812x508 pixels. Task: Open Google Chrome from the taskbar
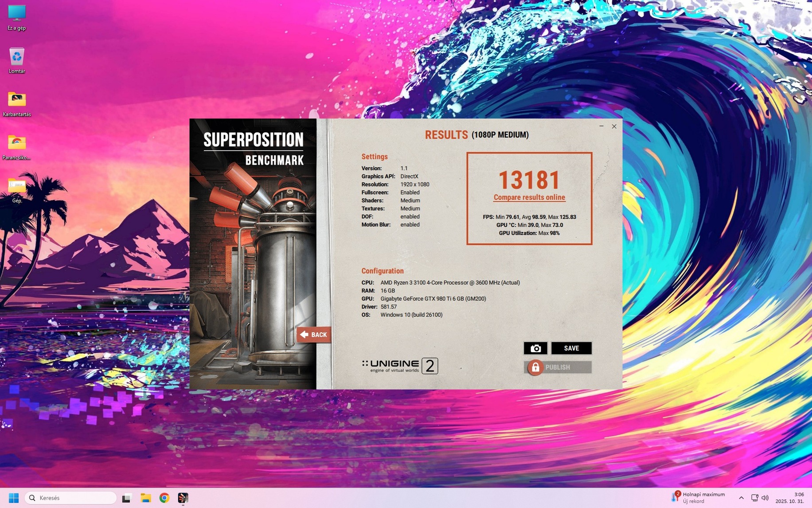(164, 498)
